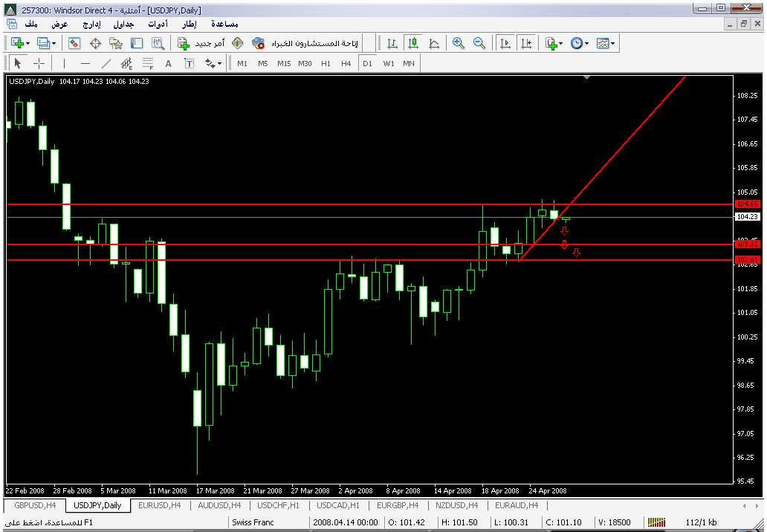Viewport: 767px width, 532px height.
Task: Expand the Periodicity clock dropdown arrow
Action: point(586,44)
